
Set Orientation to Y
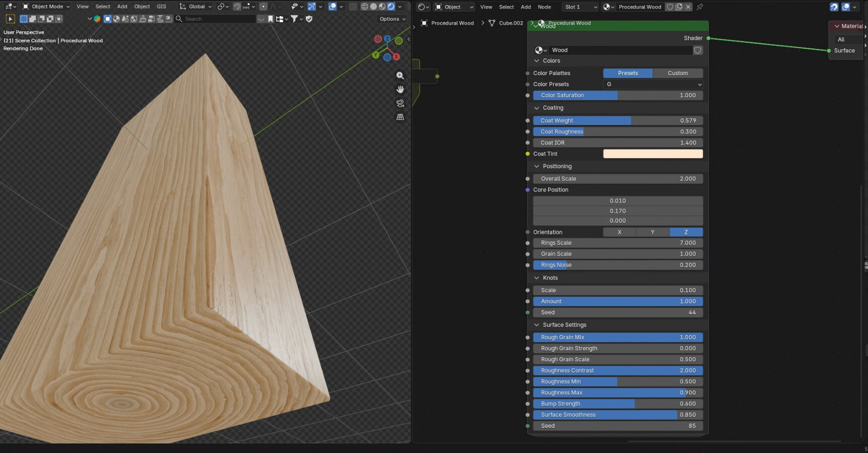click(653, 232)
